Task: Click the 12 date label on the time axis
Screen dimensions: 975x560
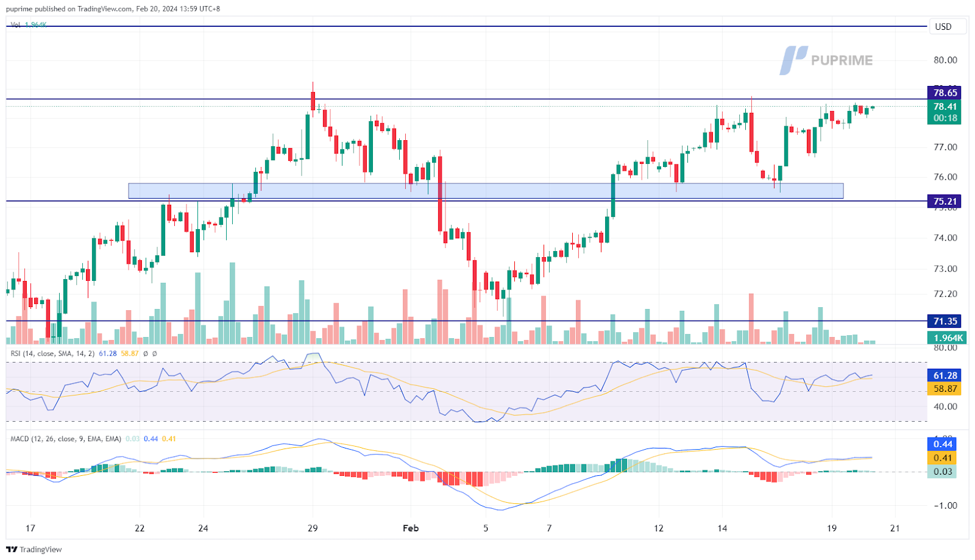Action: coord(659,528)
